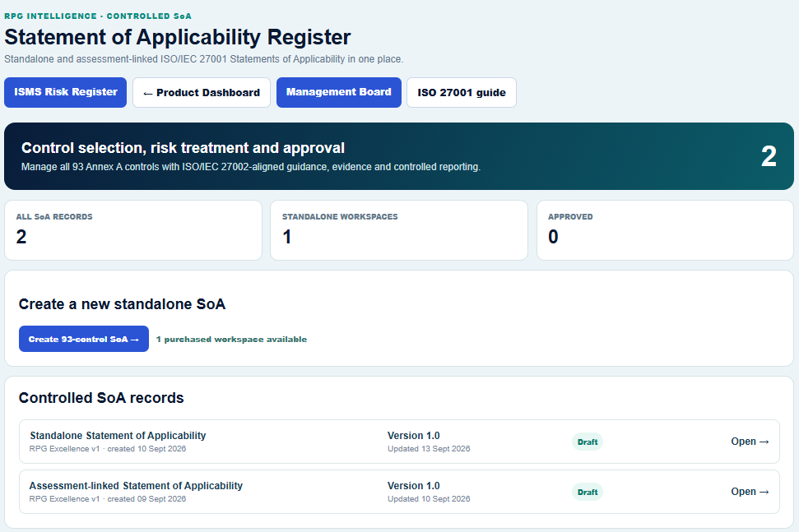This screenshot has height=532, width=799.
Task: Click 'RPG INTELLIGENCE · CONTROLLED SoA' label
Action: point(98,16)
